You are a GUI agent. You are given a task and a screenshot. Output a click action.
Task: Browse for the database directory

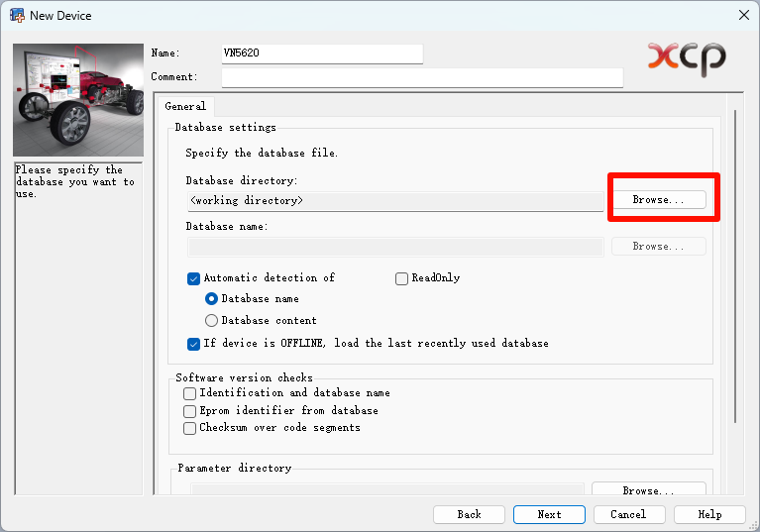(658, 200)
